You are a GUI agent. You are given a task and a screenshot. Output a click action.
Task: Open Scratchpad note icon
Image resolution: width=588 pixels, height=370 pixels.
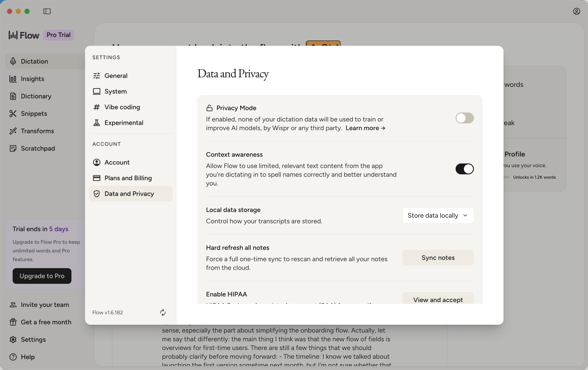tap(13, 148)
